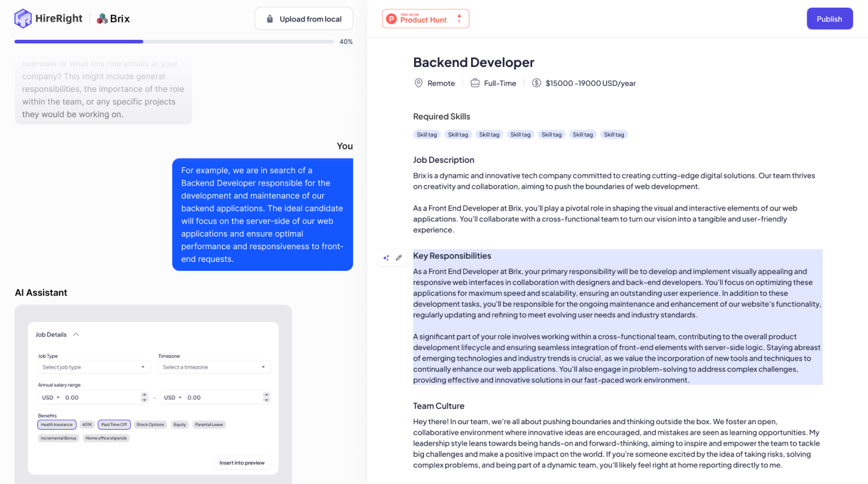This screenshot has height=484, width=868.
Task: Click the Key Responsibilities heading
Action: coord(452,256)
